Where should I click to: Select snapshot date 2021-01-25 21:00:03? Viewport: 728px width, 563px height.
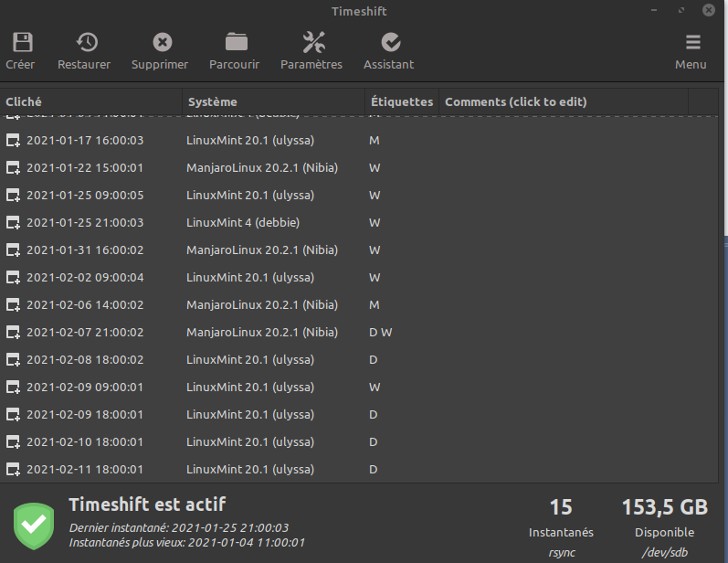tap(85, 222)
